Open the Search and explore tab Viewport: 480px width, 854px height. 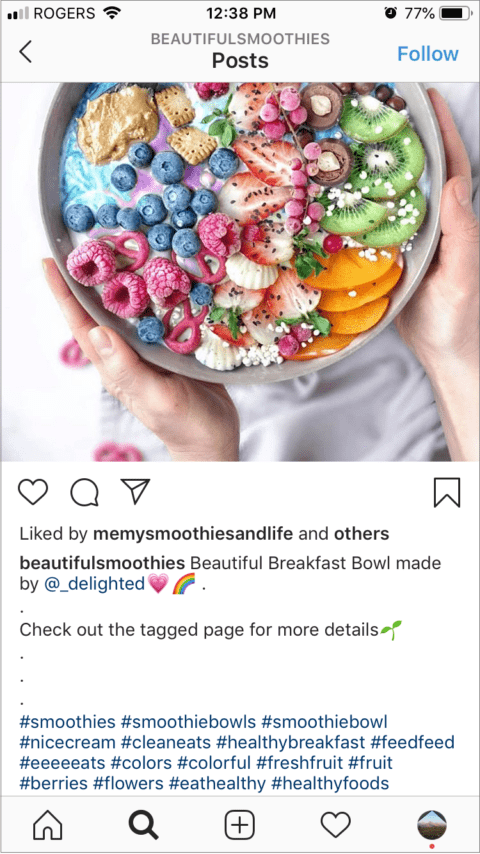pyautogui.click(x=144, y=825)
